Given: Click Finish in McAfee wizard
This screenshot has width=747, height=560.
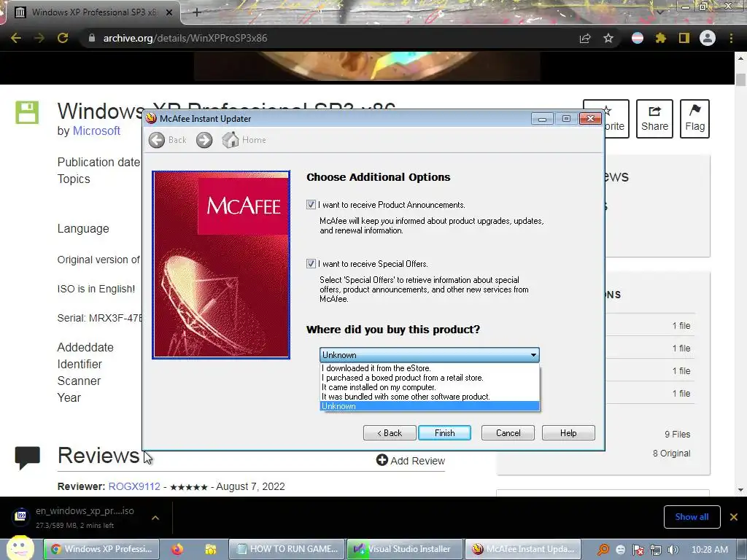Looking at the screenshot, I should pos(444,433).
